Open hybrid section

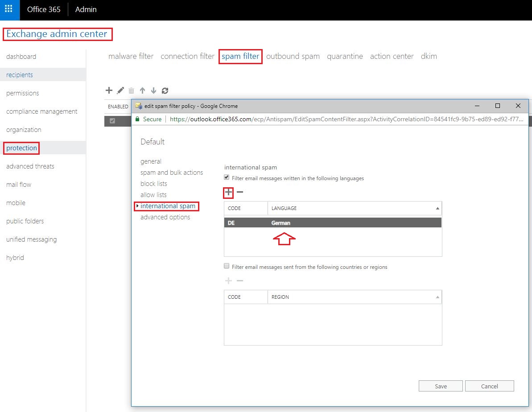point(15,258)
